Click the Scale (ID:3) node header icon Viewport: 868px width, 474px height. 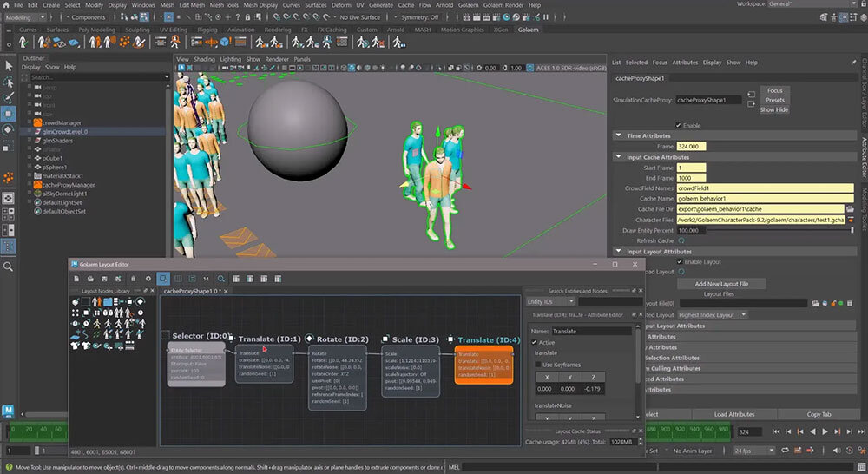385,339
